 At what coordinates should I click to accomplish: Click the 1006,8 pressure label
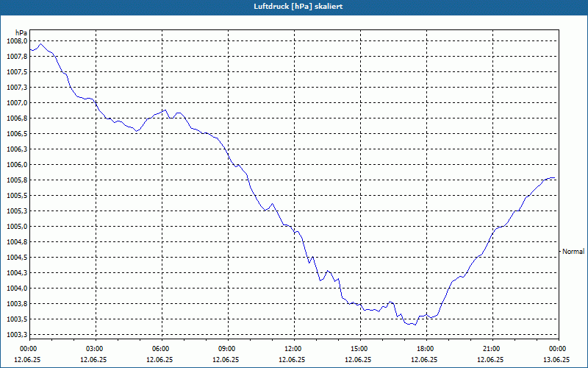tap(17, 118)
